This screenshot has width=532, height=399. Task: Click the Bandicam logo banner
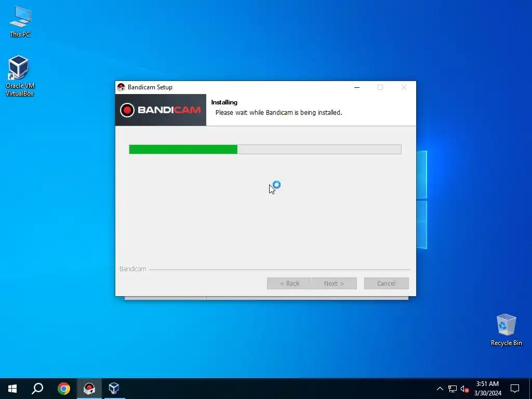pos(161,110)
